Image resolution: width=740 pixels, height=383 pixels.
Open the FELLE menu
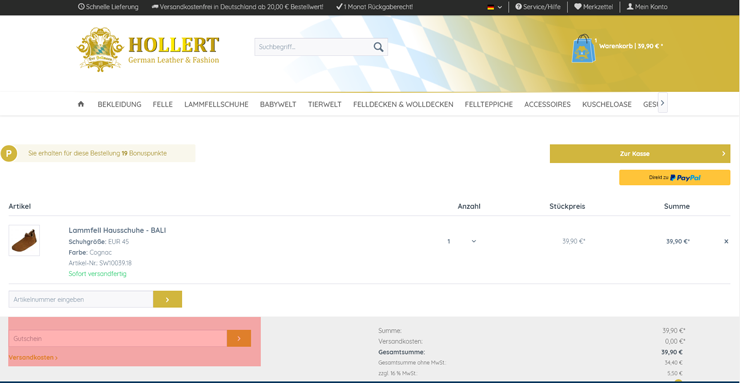point(163,104)
